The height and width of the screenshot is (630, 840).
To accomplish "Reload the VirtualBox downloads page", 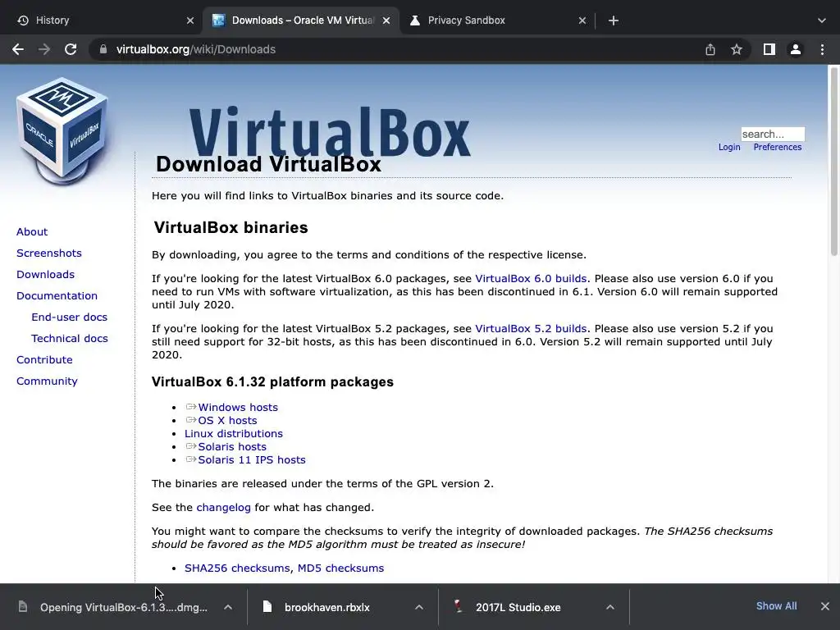I will tap(71, 49).
